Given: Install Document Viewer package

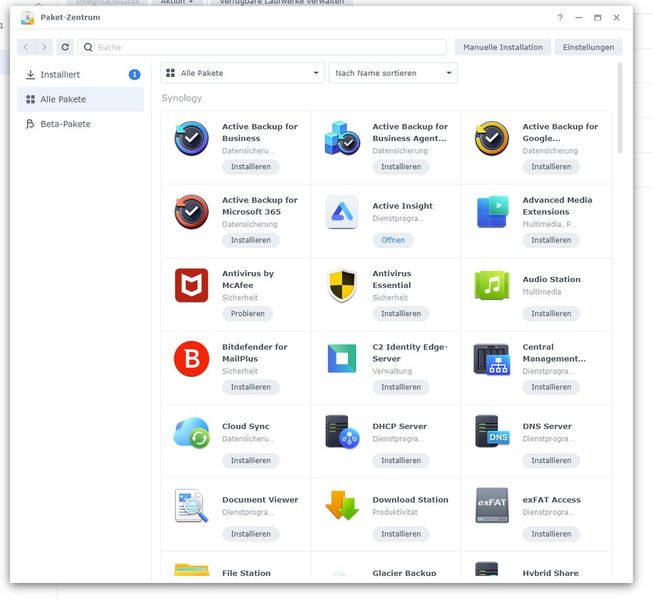Looking at the screenshot, I should coord(251,534).
